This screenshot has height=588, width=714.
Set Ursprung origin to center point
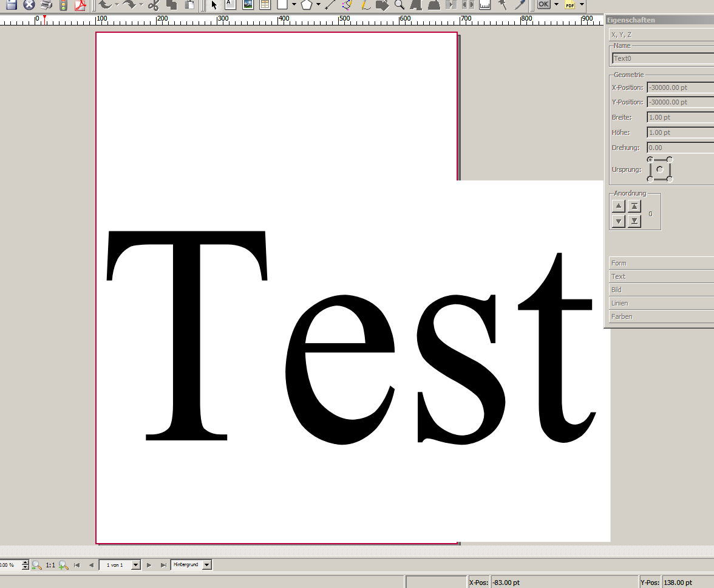coord(660,169)
